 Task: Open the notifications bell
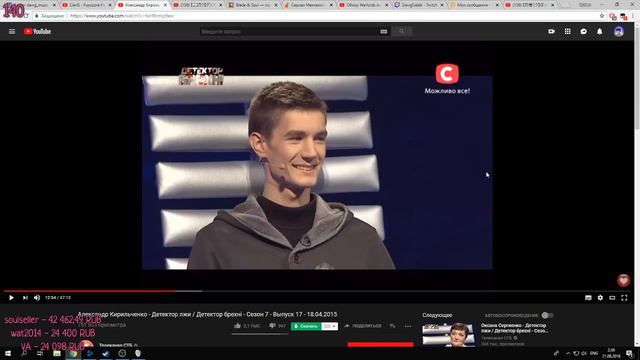tap(600, 31)
